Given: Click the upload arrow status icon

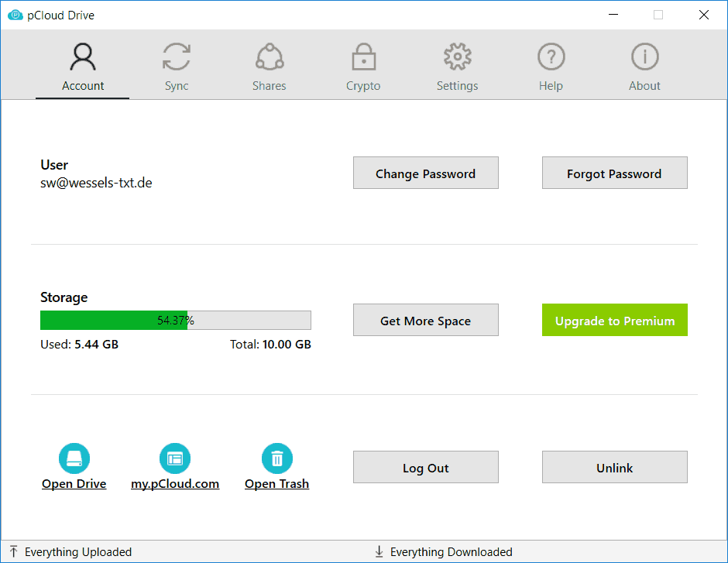Looking at the screenshot, I should point(13,551).
